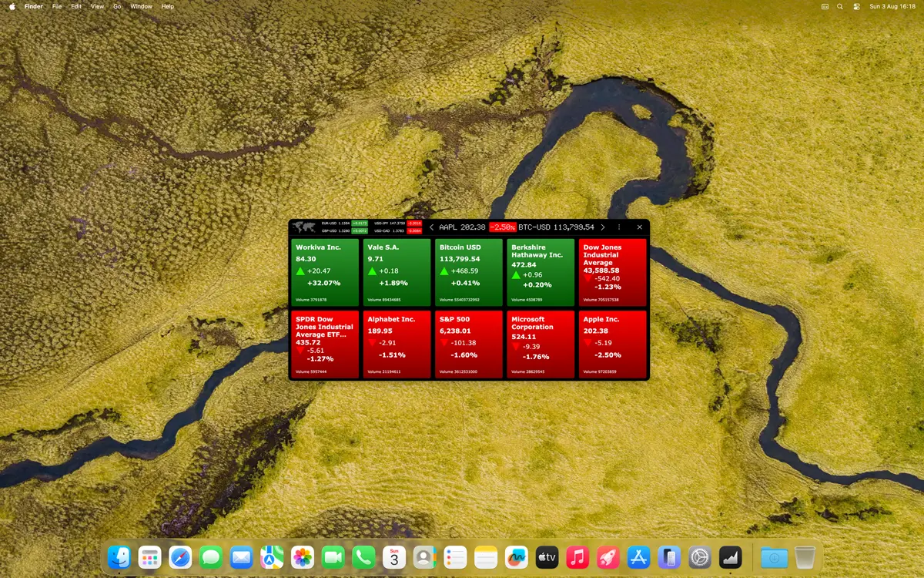
Task: Advance the ticker with the right chevron
Action: [x=603, y=227]
